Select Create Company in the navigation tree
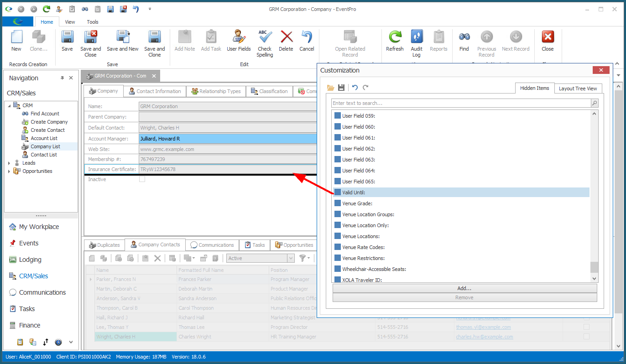The image size is (626, 364). pos(49,122)
